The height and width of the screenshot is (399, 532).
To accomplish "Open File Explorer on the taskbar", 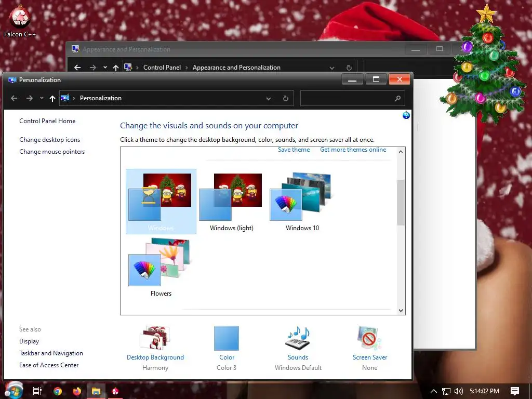I will pyautogui.click(x=96, y=391).
